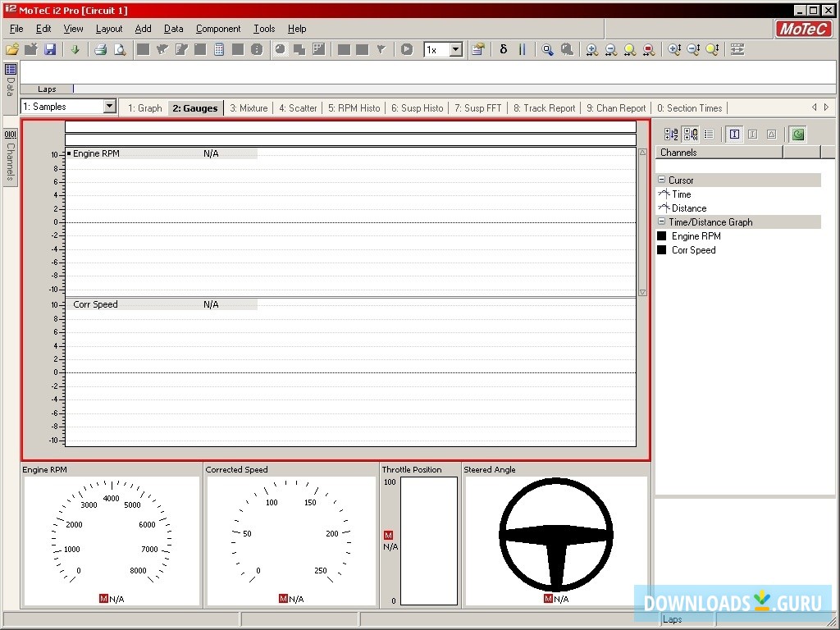Viewport: 840px width, 630px height.
Task: Click graph scrollbar down arrow
Action: coord(642,293)
